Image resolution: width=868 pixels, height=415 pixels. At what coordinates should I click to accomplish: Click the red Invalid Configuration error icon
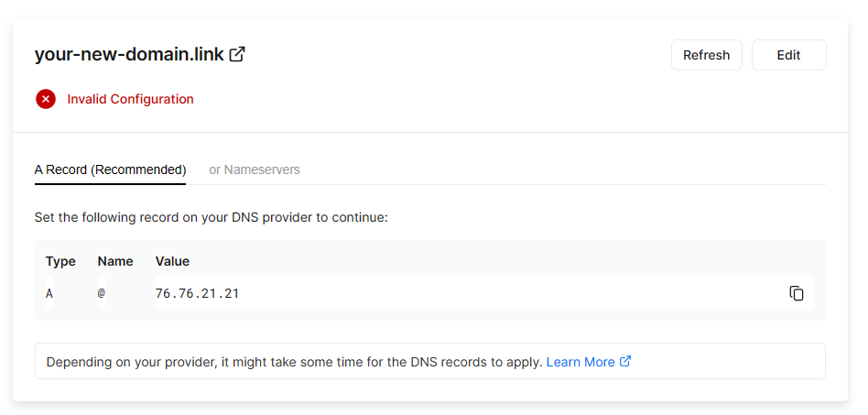pyautogui.click(x=46, y=99)
